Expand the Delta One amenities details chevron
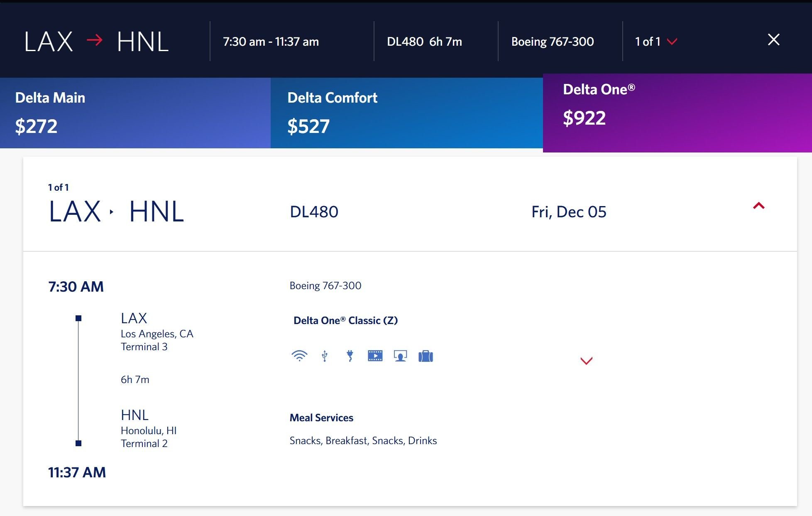The height and width of the screenshot is (516, 812). tap(586, 361)
